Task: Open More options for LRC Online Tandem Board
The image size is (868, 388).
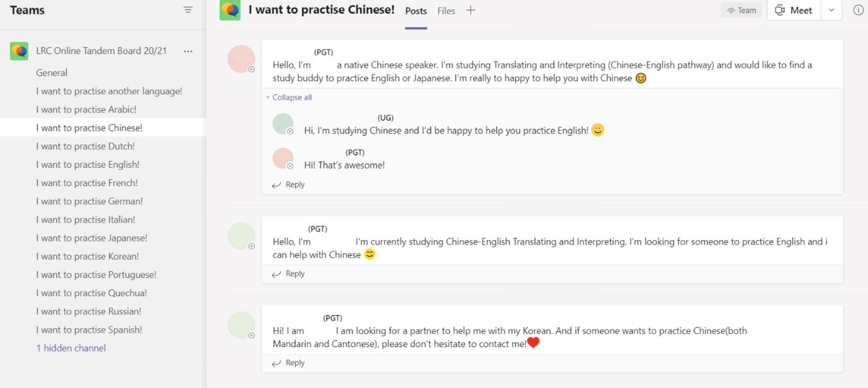Action: pos(188,51)
